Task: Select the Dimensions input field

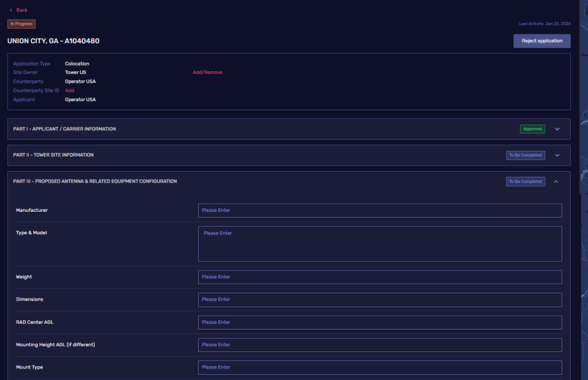Action: [x=380, y=300]
